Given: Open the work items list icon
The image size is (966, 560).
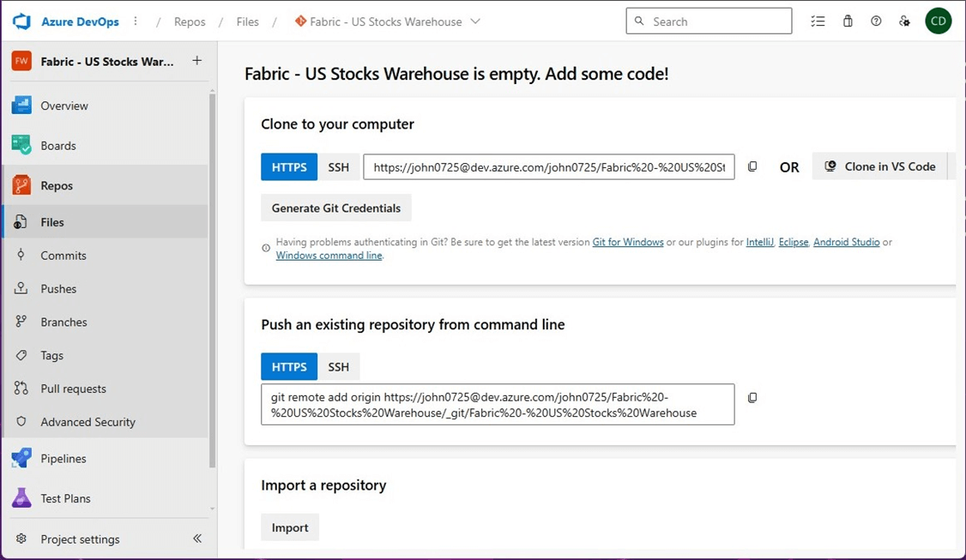Looking at the screenshot, I should [x=818, y=21].
